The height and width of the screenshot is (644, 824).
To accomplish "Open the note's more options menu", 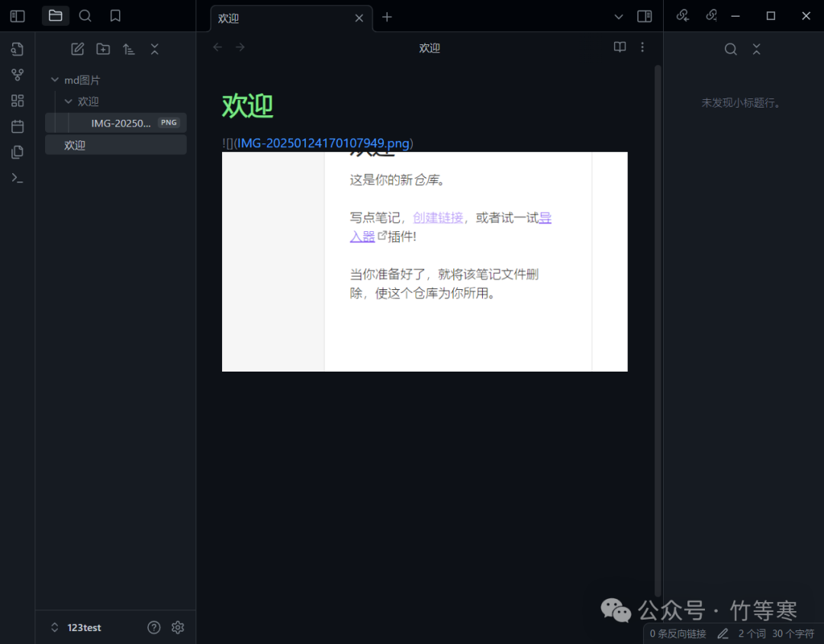I will (x=642, y=47).
